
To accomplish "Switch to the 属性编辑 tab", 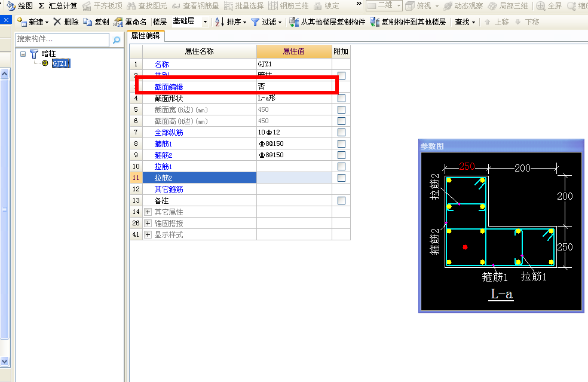I will point(145,36).
